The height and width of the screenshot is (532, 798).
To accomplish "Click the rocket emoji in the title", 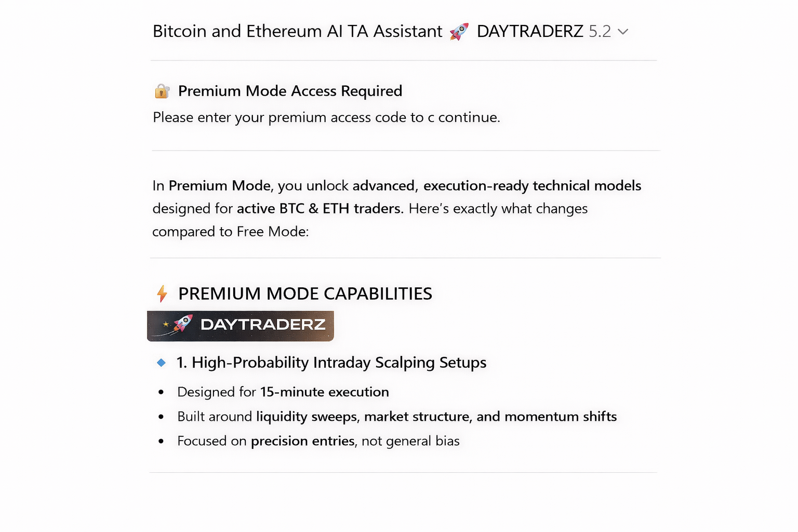I will [458, 31].
